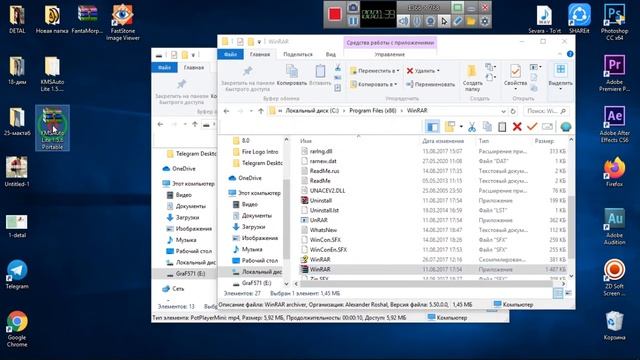Click Локальный диск (C:) in the address path

pyautogui.click(x=312, y=111)
